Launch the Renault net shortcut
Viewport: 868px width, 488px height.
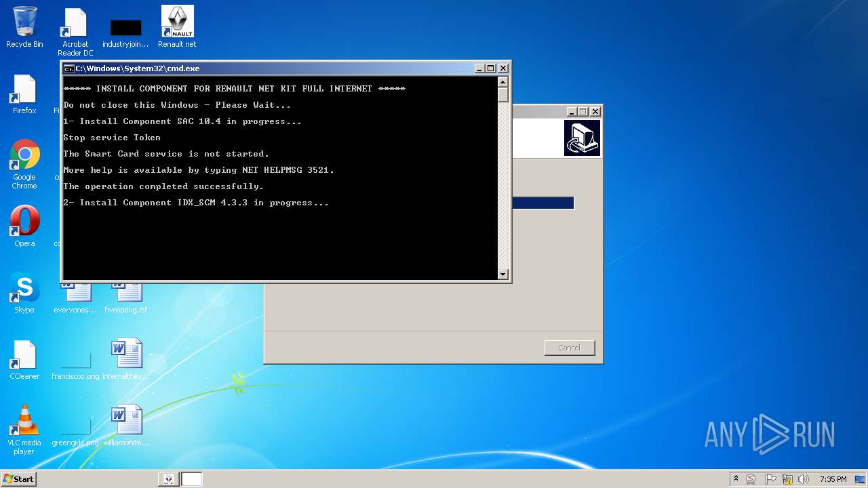[x=177, y=27]
